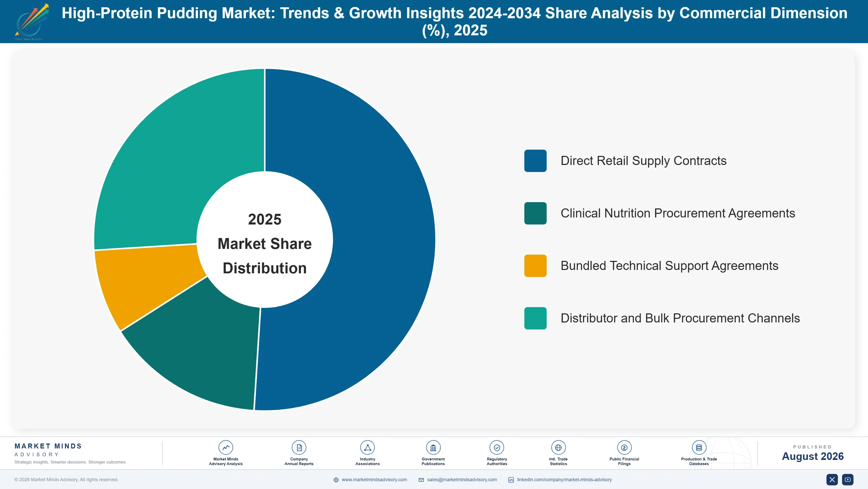The height and width of the screenshot is (489, 868).
Task: Click the Distributor and Bulk Procurement Channels label
Action: pos(680,318)
